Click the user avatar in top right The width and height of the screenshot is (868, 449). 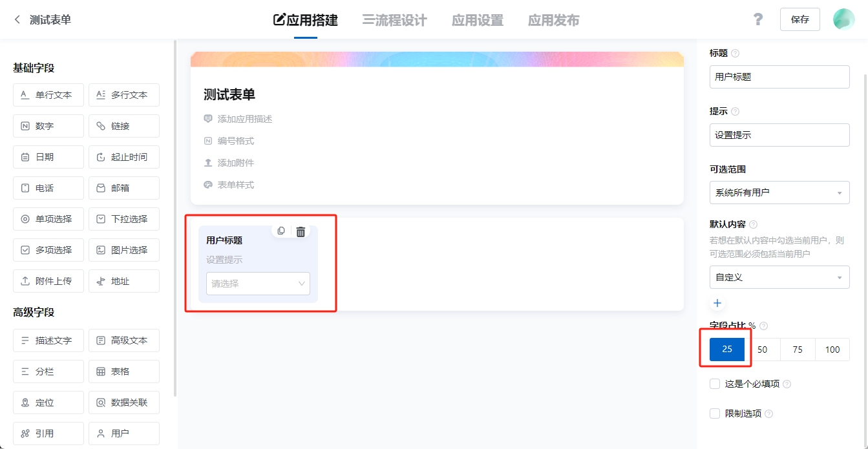[x=843, y=19]
